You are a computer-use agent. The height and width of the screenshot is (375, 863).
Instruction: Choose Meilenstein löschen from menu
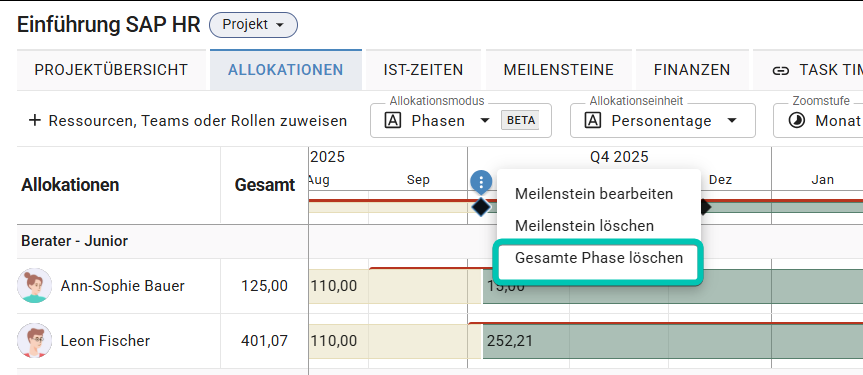tap(585, 226)
